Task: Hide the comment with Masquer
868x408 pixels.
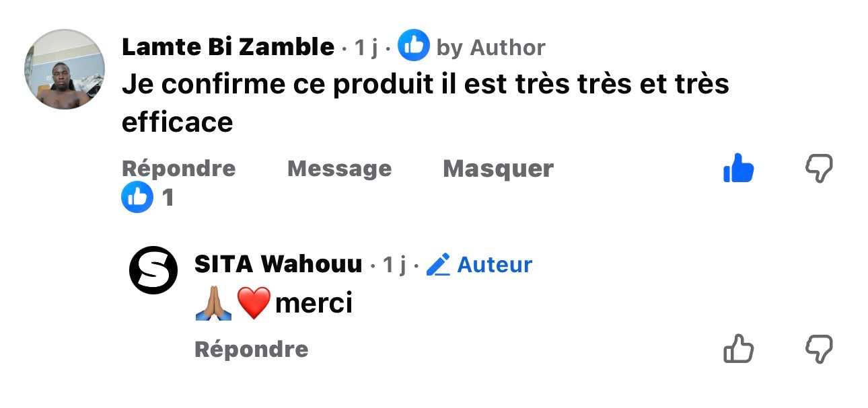Action: (x=499, y=168)
